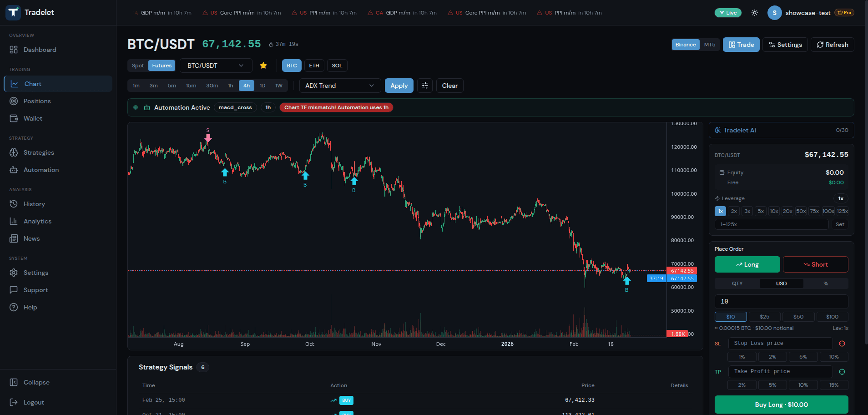Select the 10x leverage option
This screenshot has height=415, width=868.
click(x=774, y=211)
